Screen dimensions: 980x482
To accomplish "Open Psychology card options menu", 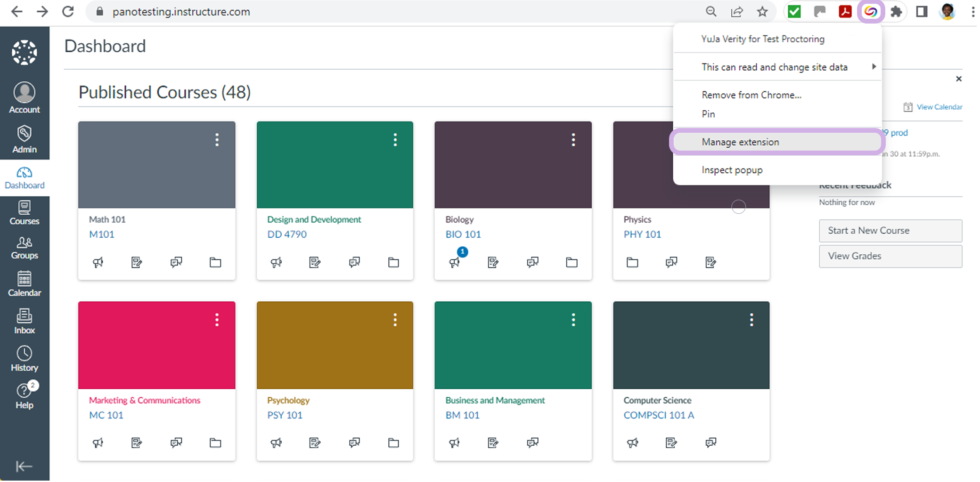I will [x=395, y=320].
